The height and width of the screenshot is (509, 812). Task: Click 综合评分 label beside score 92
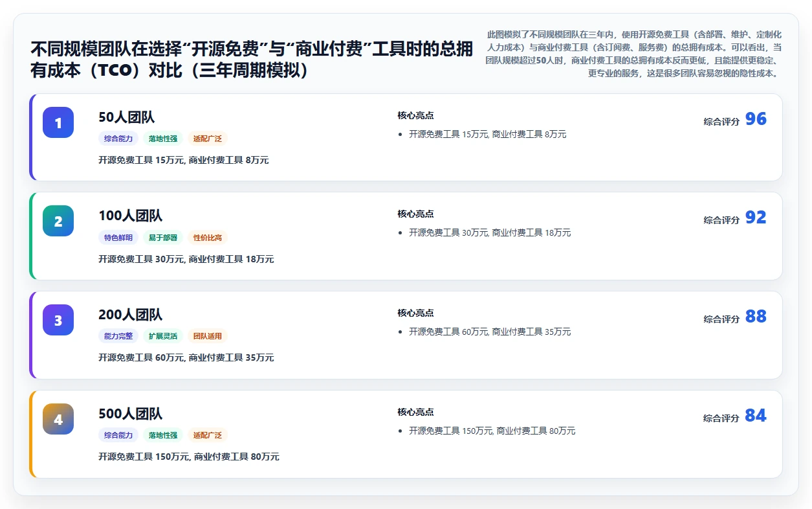pyautogui.click(x=721, y=220)
